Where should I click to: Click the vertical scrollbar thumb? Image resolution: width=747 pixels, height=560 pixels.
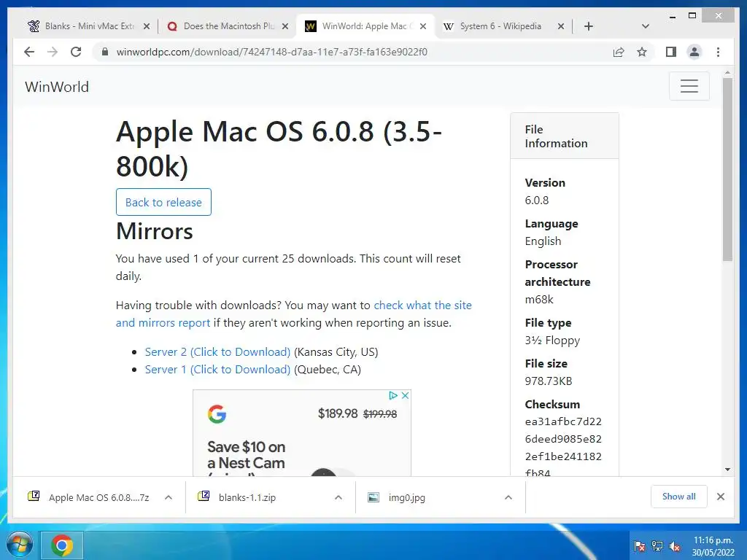pos(727,169)
